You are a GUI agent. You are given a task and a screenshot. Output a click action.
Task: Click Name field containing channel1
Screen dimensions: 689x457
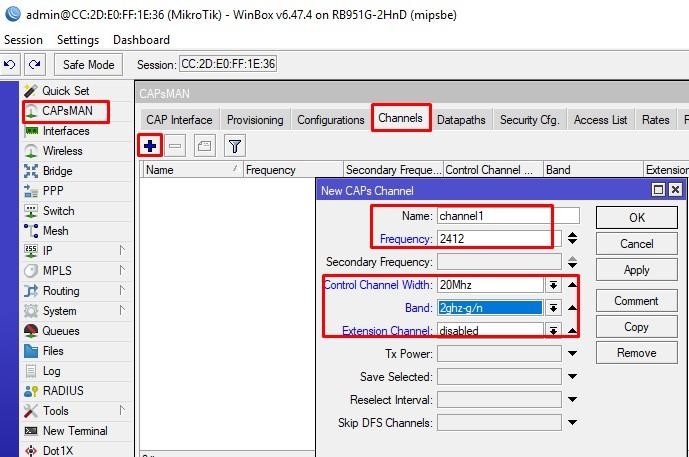click(x=508, y=216)
